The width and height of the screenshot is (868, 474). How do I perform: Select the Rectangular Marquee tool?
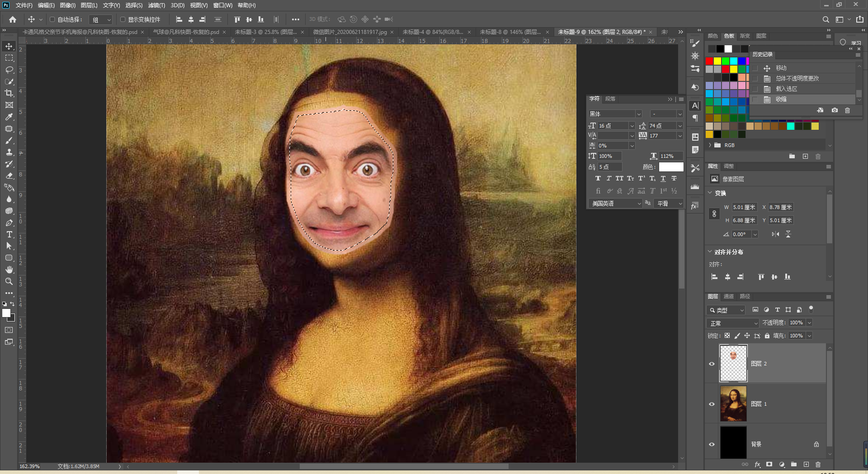click(x=9, y=58)
